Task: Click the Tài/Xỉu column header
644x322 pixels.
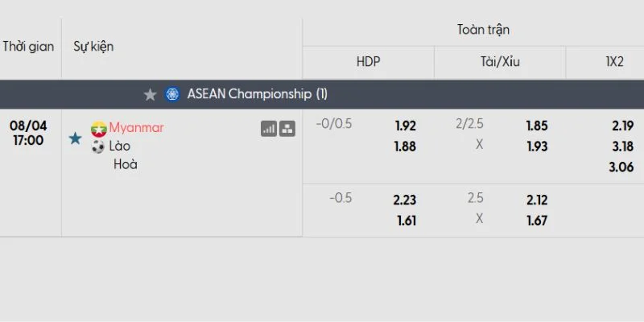Action: click(x=500, y=62)
